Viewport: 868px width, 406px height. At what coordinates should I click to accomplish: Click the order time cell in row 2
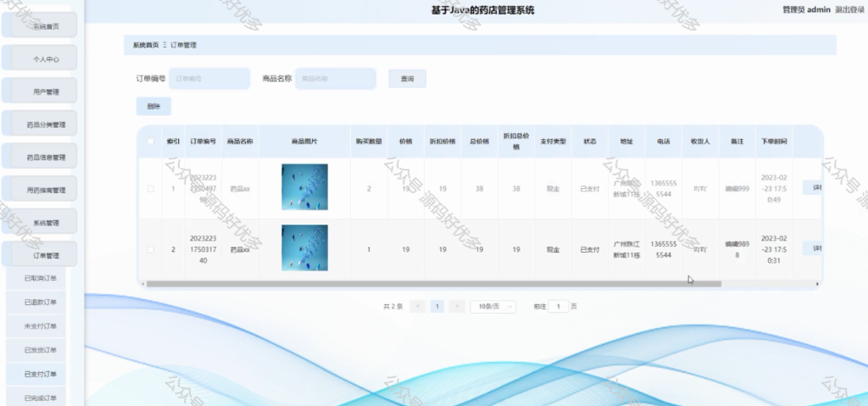click(774, 249)
